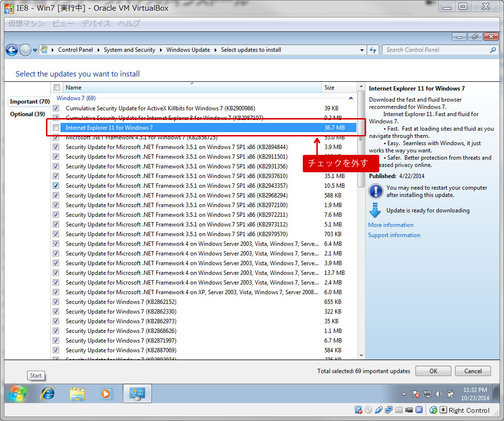Click the network tray icon
This screenshot has height=421, width=504.
428,394
